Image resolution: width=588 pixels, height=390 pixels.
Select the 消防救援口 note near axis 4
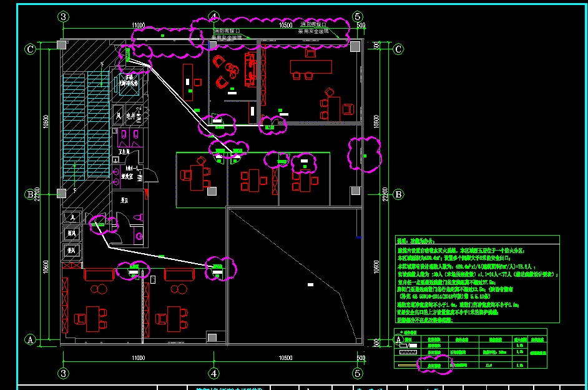[227, 31]
